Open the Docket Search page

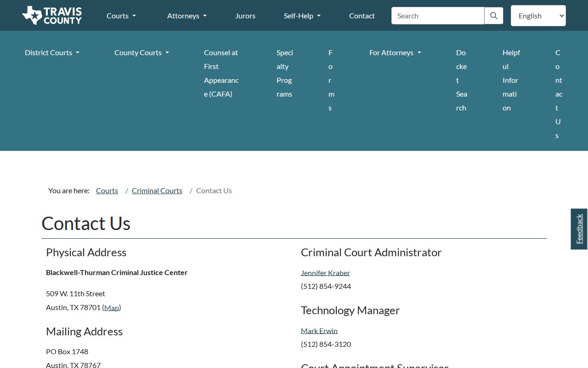(x=462, y=80)
